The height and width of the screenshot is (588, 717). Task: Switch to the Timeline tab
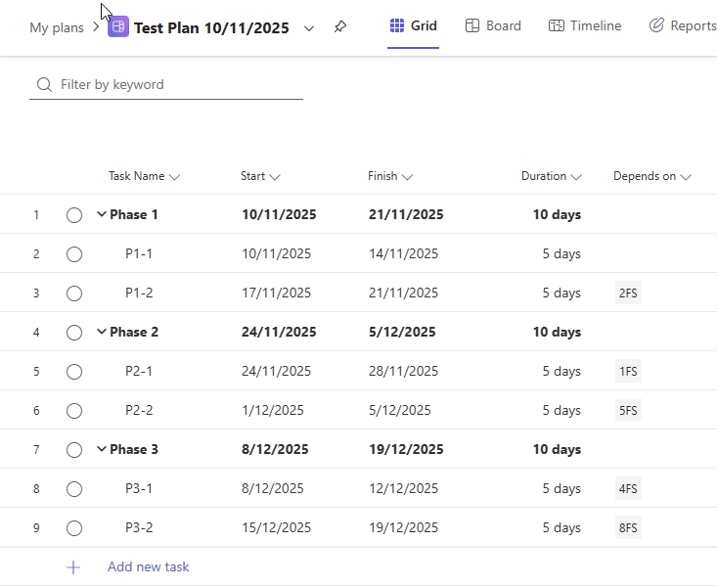point(596,26)
